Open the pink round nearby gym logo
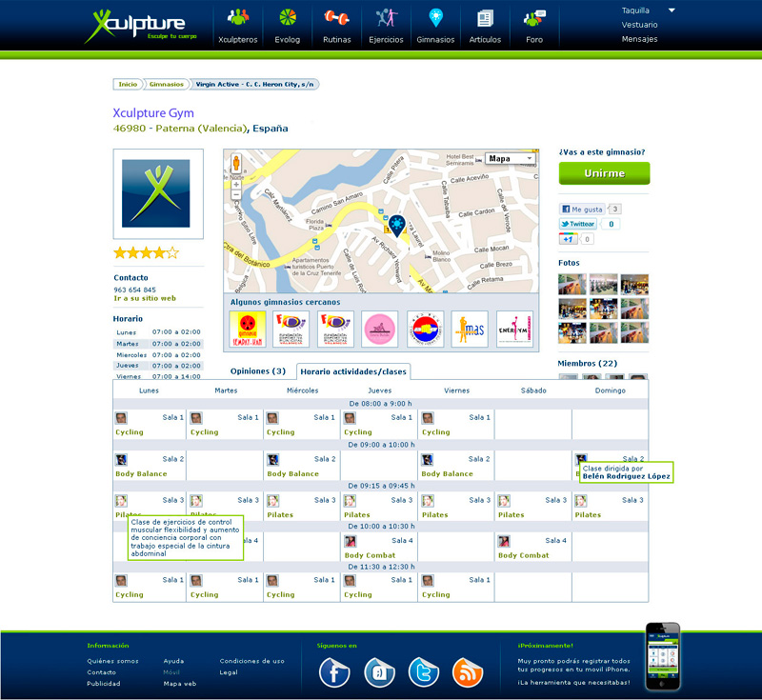Screen dimensions: 762x700 tap(380, 330)
